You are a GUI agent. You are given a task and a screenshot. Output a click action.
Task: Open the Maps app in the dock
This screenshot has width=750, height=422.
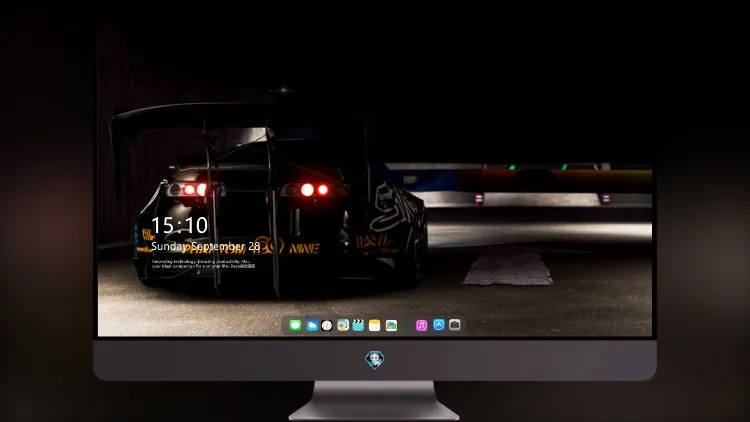pyautogui.click(x=343, y=325)
